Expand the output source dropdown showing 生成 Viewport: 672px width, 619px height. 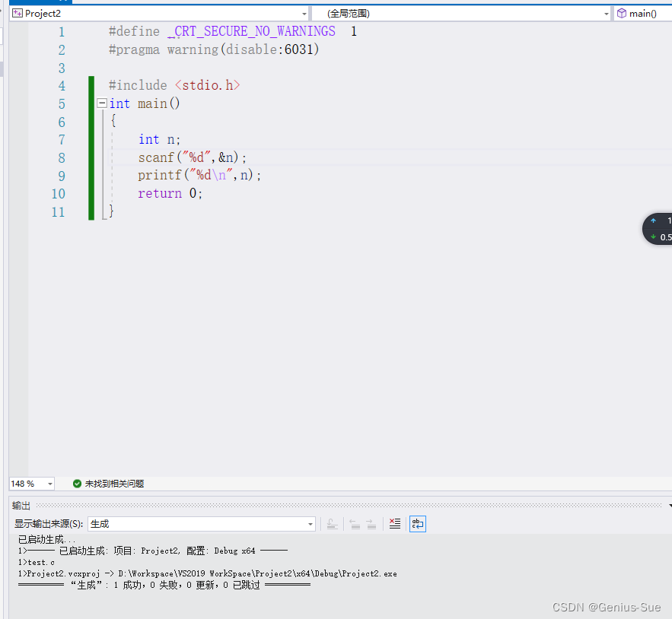311,524
